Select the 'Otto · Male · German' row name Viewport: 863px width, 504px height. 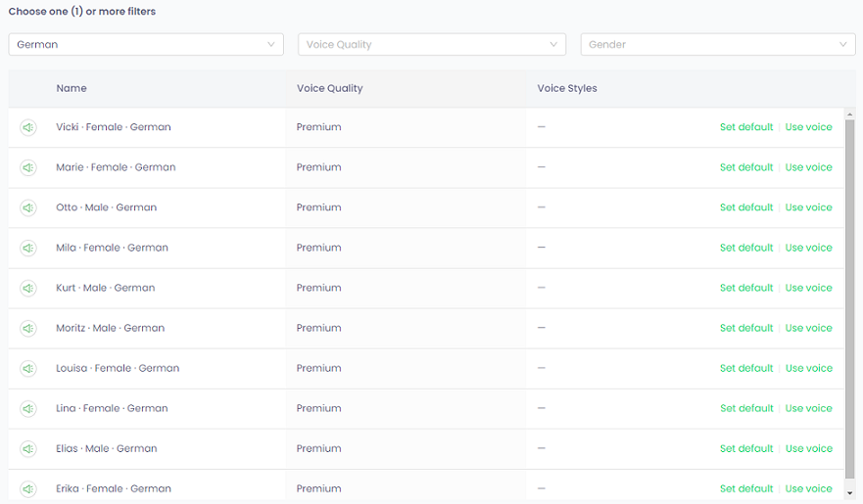[x=106, y=207]
